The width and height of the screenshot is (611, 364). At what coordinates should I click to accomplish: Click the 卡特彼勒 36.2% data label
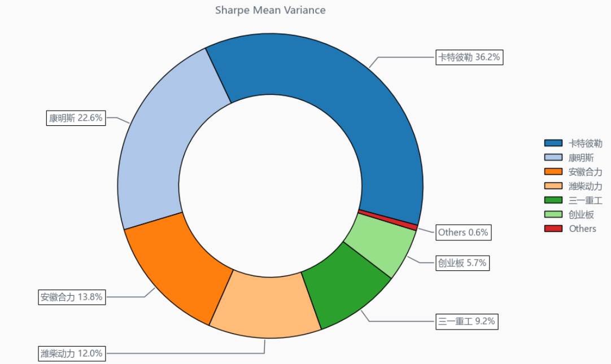pyautogui.click(x=469, y=57)
